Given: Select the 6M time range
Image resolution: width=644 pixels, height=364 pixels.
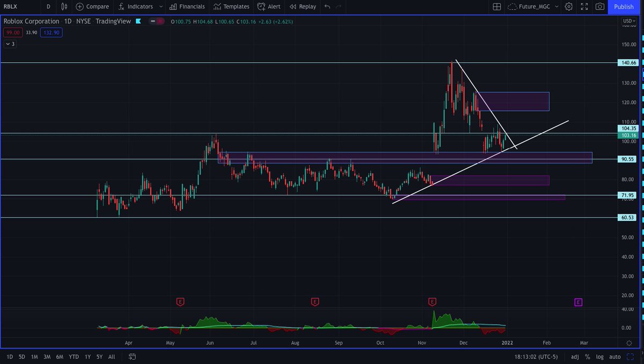Looking at the screenshot, I should [x=60, y=356].
